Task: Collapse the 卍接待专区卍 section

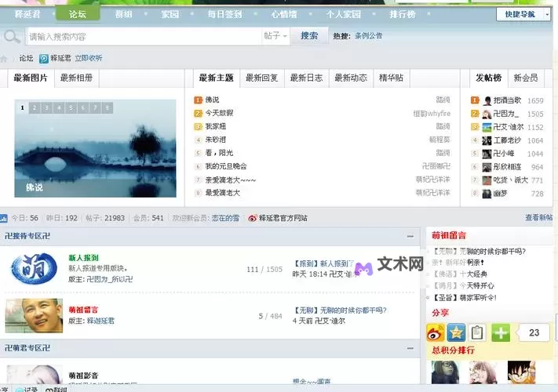Action: point(409,236)
